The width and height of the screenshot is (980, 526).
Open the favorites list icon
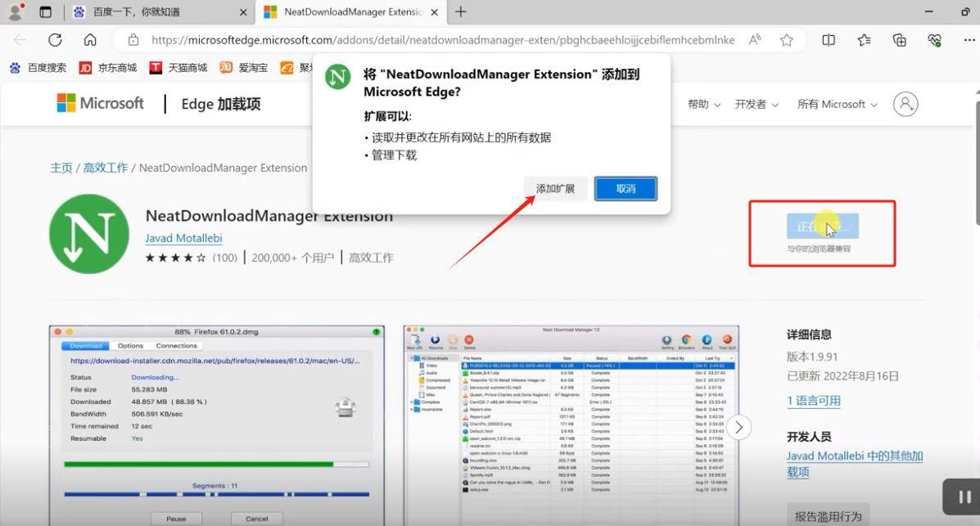865,40
